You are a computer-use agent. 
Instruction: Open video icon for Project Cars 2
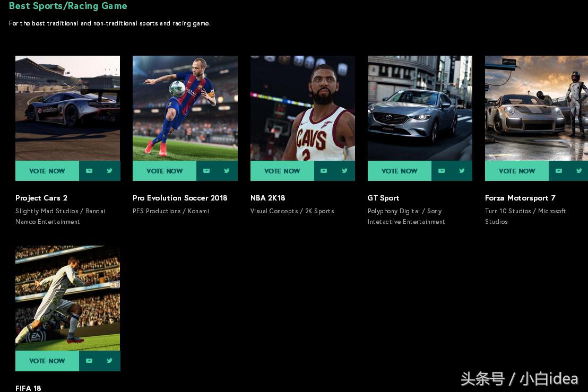[89, 171]
